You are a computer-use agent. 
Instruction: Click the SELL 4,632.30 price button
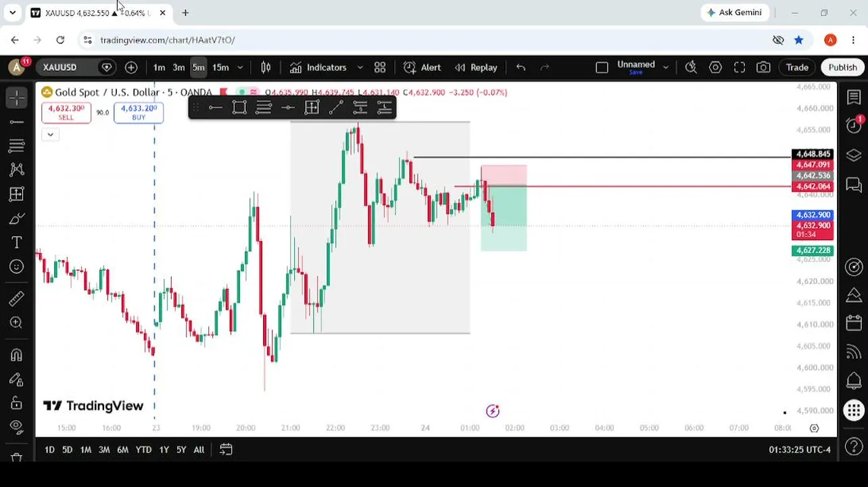66,112
